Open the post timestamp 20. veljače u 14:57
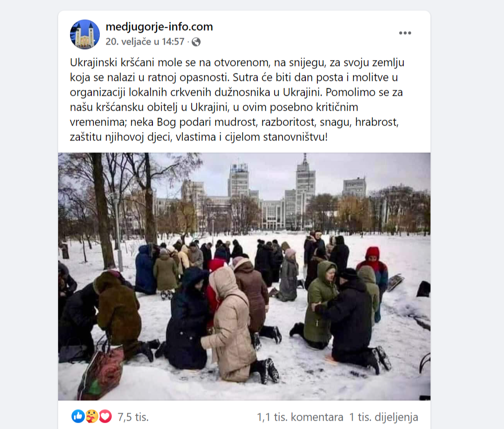This screenshot has height=429, width=504. (145, 42)
